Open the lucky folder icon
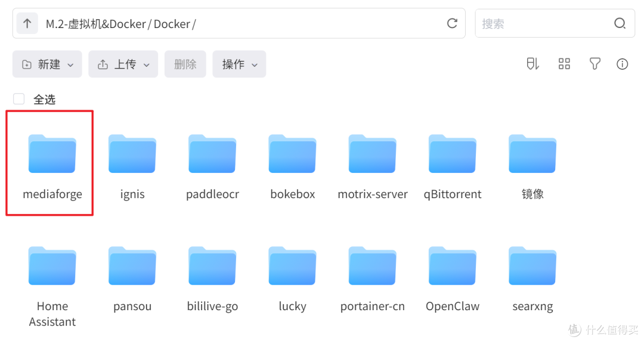Image resolution: width=644 pixels, height=343 pixels. pos(292,266)
